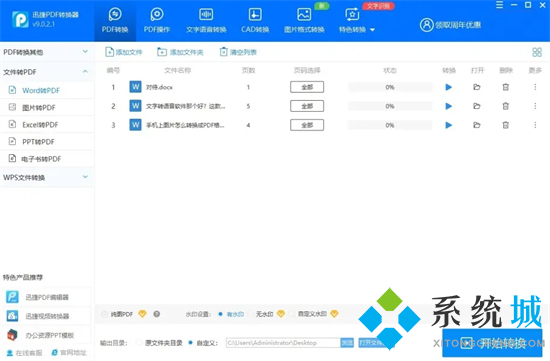Screen dimensions: 550x361
Task: Toggle 纯图PDF option
Action: 105,314
